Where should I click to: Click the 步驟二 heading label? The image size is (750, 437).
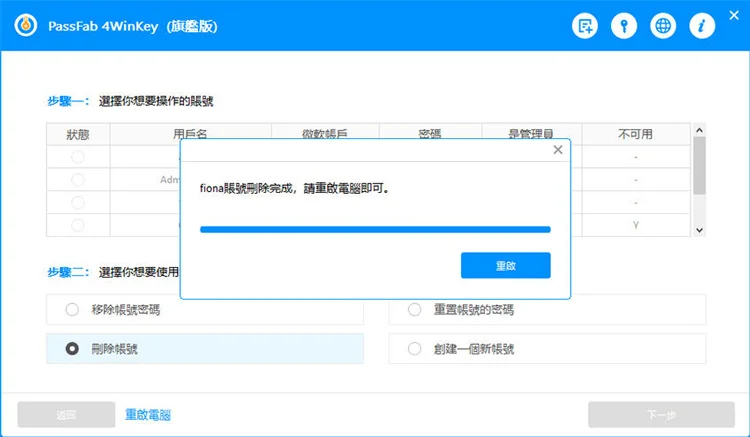tap(68, 272)
